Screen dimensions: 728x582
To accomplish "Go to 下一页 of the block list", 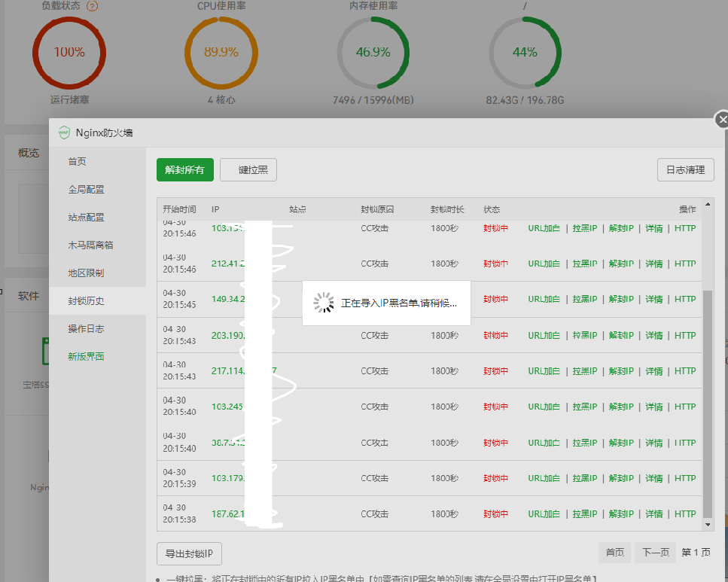I will (655, 553).
